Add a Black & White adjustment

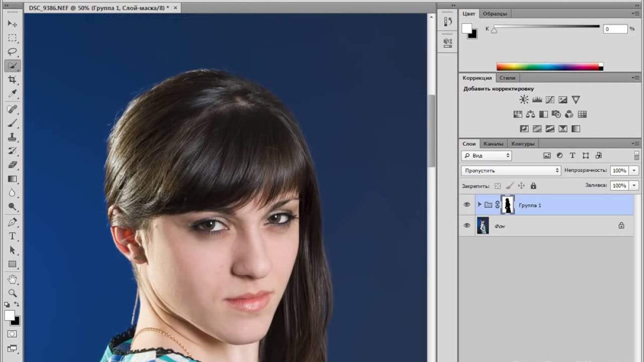coord(543,114)
